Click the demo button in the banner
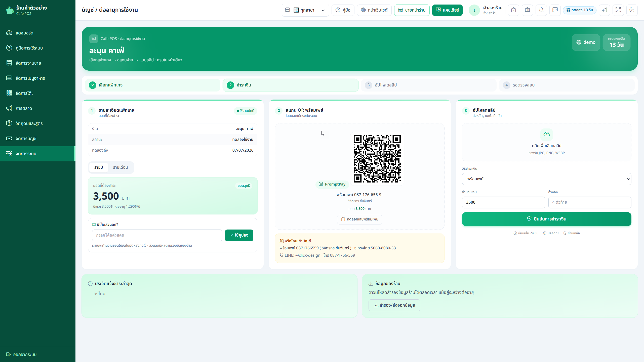 tap(586, 42)
